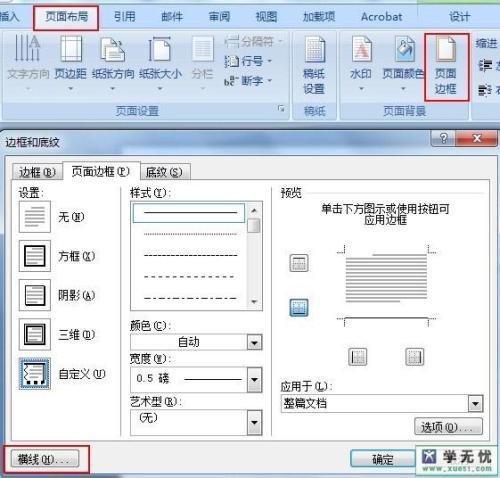This screenshot has height=478, width=500.
Task: Open the 行号 line numbers menu
Action: [x=248, y=61]
